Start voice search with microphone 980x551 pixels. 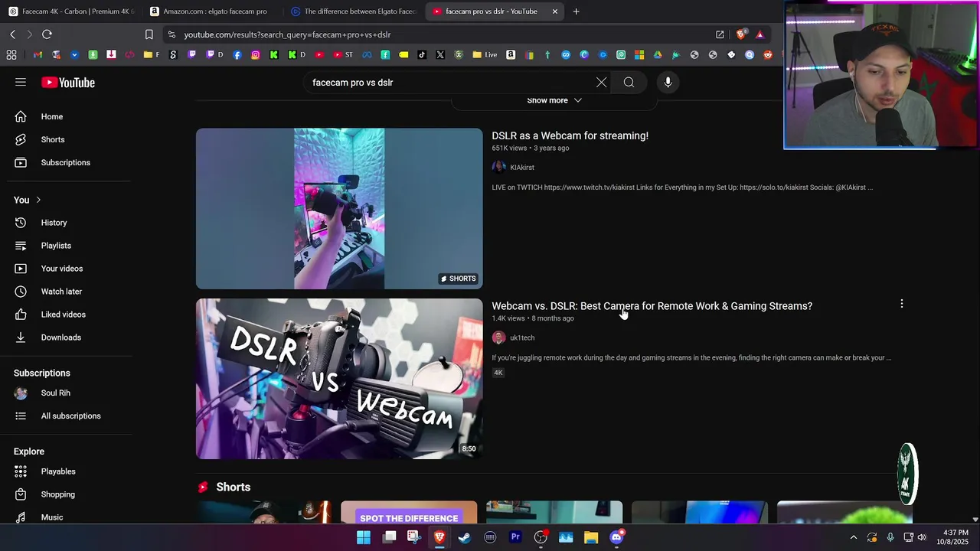(x=668, y=83)
